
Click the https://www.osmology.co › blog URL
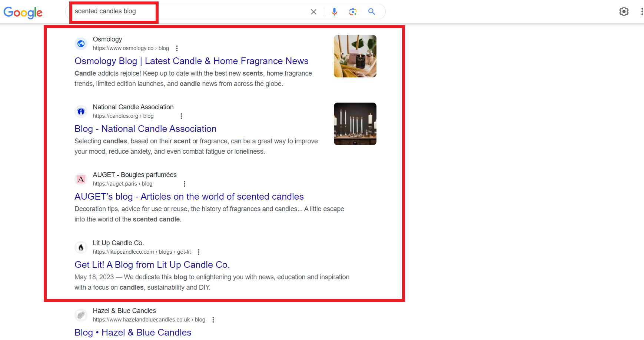131,48
